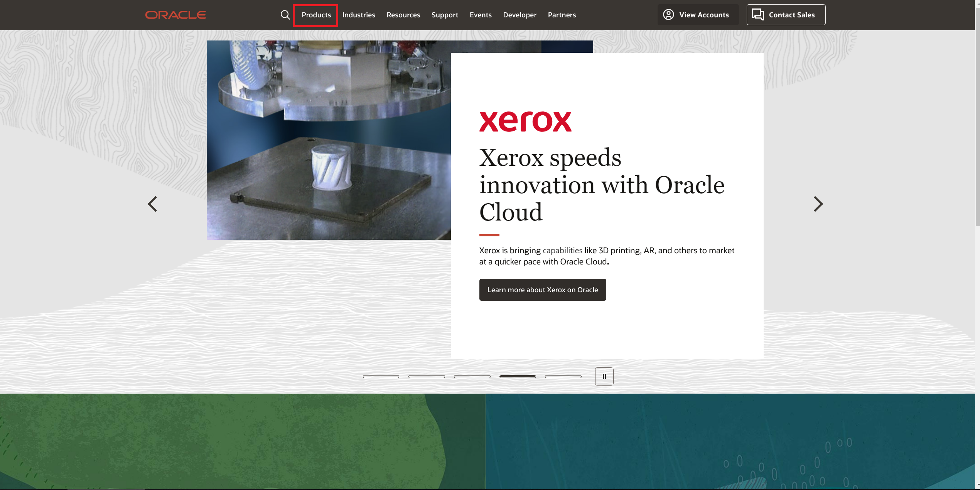Open the search magnifier icon
The width and height of the screenshot is (980, 490).
285,15
